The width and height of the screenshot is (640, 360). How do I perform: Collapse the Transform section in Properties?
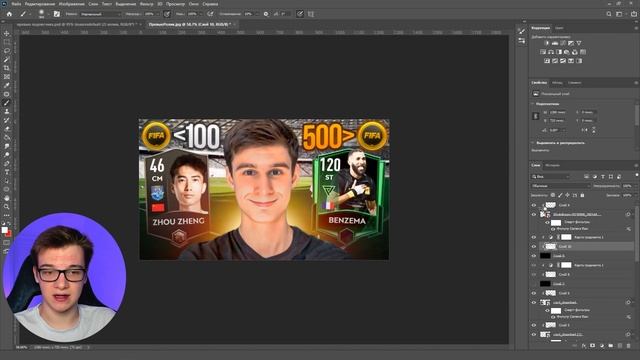533,104
